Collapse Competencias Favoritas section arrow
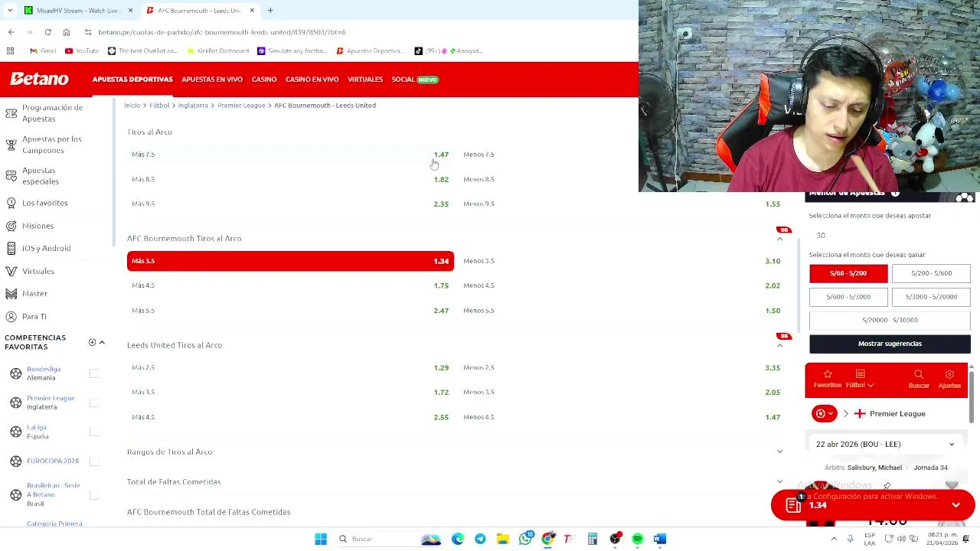 102,343
